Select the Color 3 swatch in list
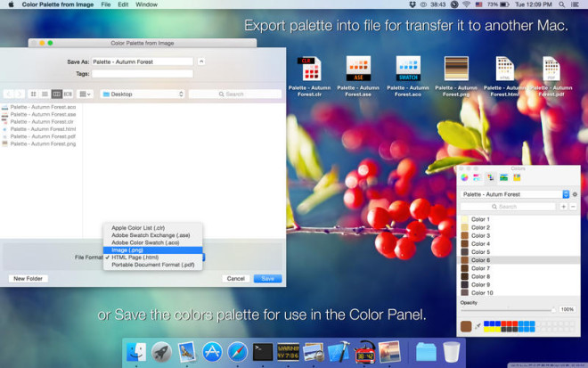The width and height of the screenshot is (588, 368). [x=480, y=235]
